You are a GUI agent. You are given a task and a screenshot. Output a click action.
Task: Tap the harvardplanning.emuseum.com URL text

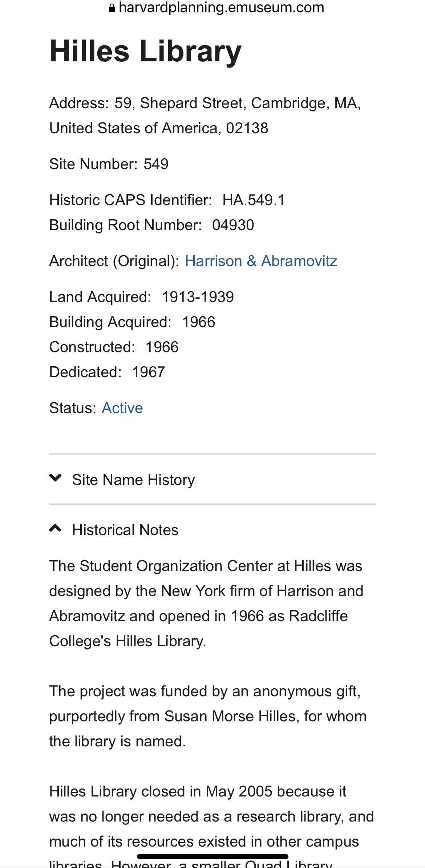click(x=221, y=8)
